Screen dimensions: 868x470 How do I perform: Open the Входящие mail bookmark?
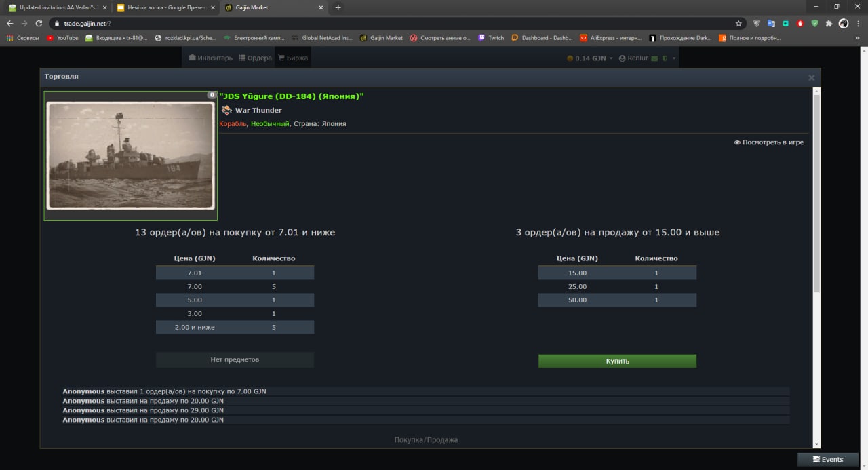click(x=117, y=38)
